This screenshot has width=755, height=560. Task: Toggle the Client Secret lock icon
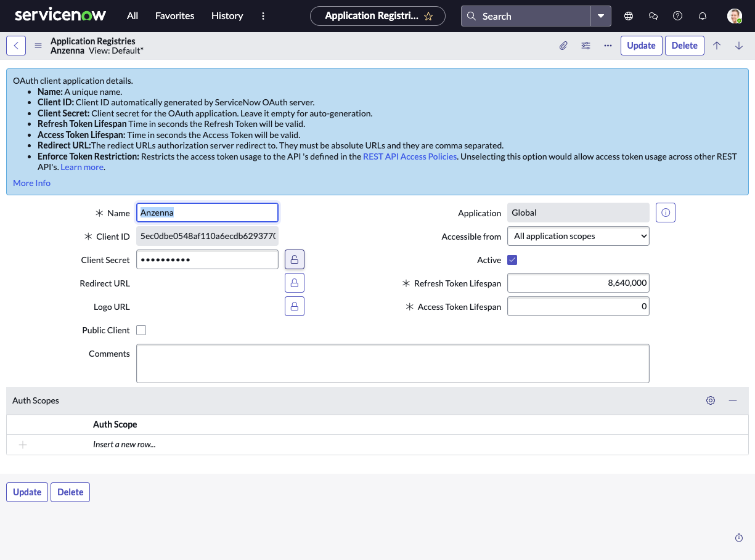(295, 259)
